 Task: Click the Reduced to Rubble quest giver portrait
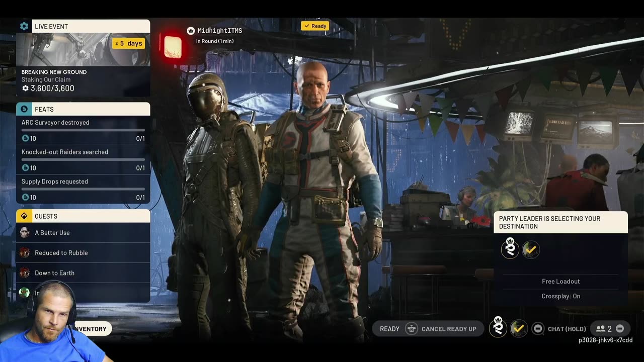(24, 253)
